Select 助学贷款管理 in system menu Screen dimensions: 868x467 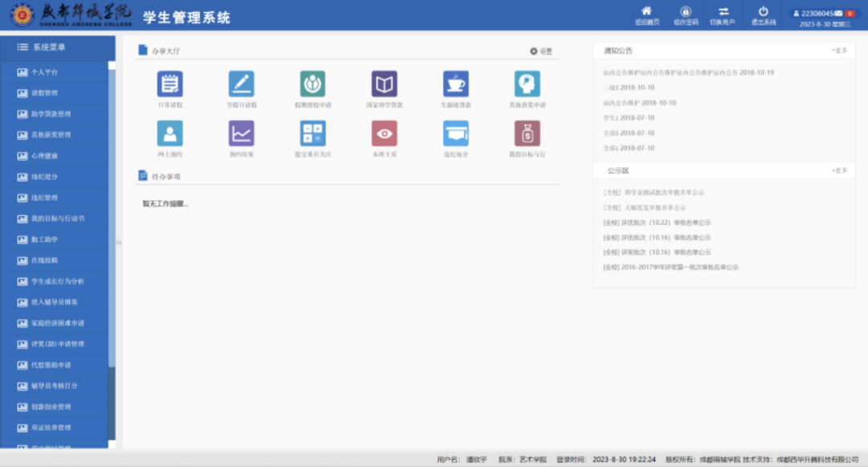(55, 114)
